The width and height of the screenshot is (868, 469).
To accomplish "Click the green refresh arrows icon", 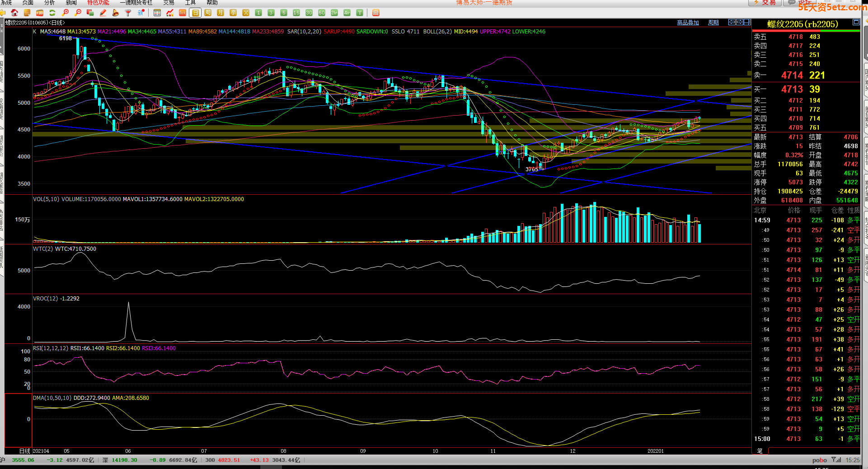I will (x=52, y=13).
